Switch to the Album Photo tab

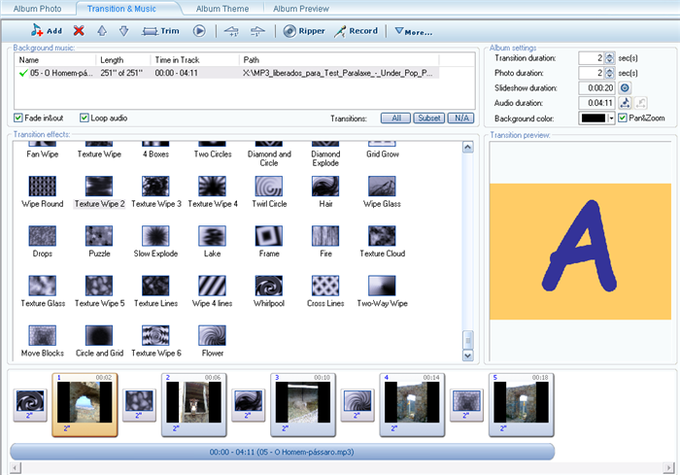(37, 9)
